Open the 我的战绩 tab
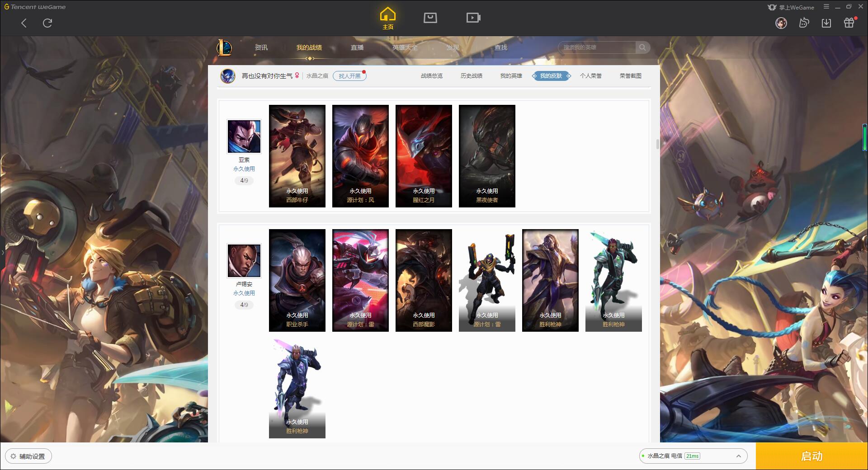 (309, 47)
